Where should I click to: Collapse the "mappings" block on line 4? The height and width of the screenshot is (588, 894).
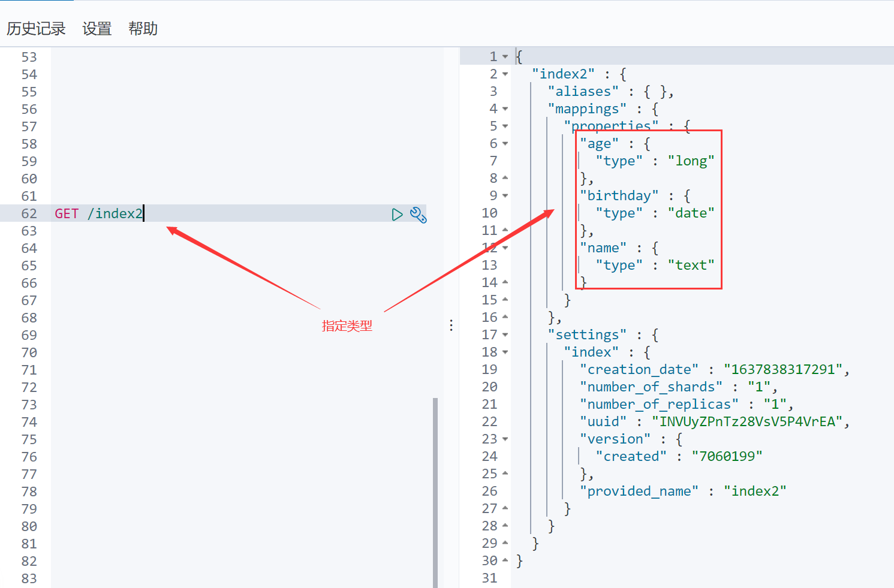505,109
